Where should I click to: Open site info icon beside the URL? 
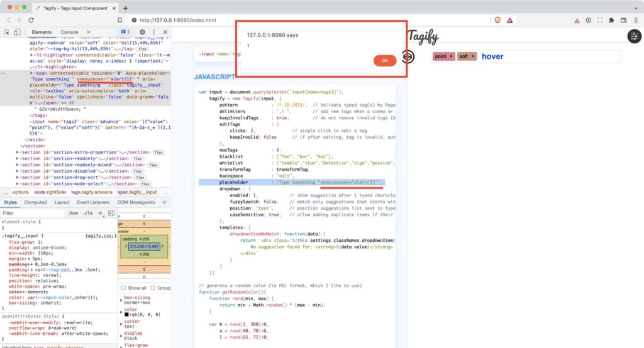[x=134, y=20]
